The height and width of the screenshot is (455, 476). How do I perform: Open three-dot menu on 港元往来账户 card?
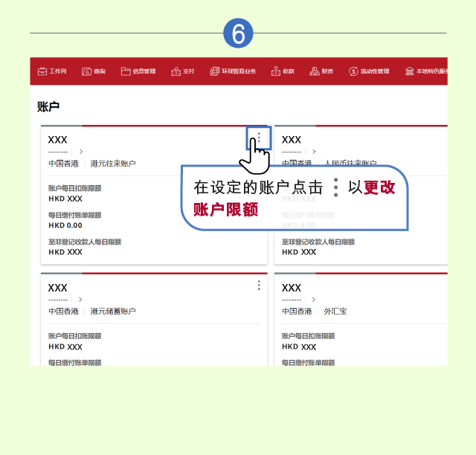coord(259,138)
